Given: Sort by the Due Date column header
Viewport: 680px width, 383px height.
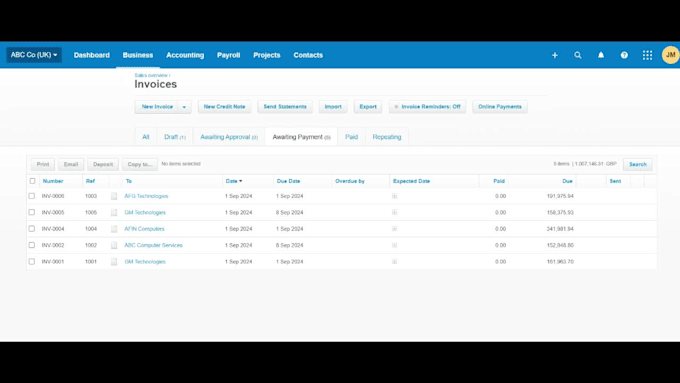Looking at the screenshot, I should point(288,181).
